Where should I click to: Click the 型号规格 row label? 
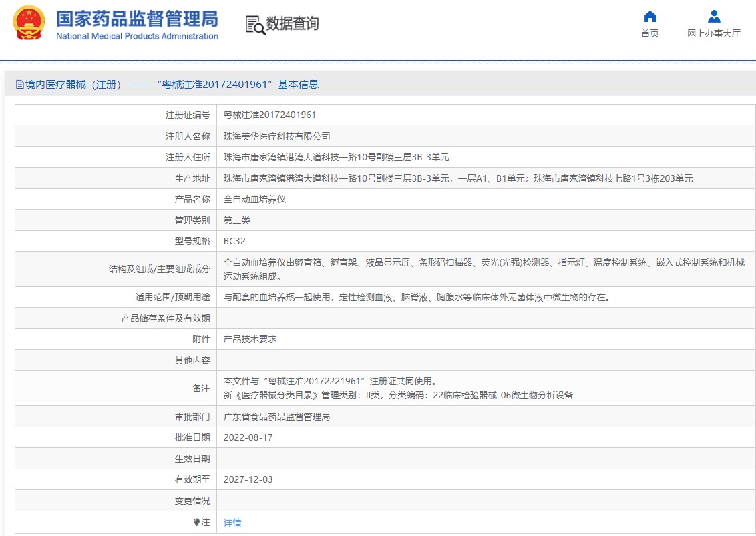pyautogui.click(x=192, y=241)
